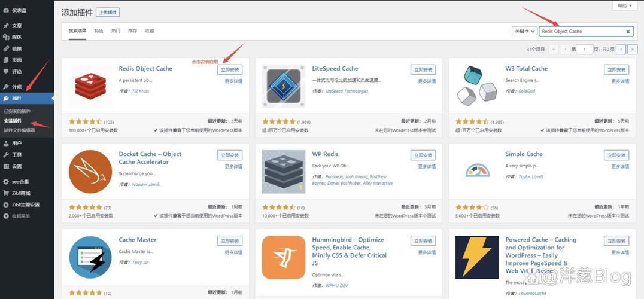Install the WP Redis plugin now
Viewport: 644px width, 299px height.
[x=423, y=155]
